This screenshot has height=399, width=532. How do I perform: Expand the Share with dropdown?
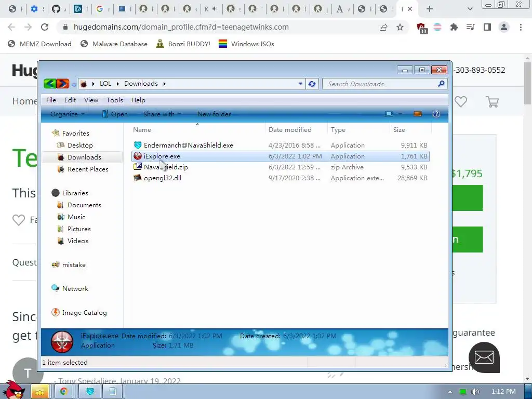coord(162,114)
